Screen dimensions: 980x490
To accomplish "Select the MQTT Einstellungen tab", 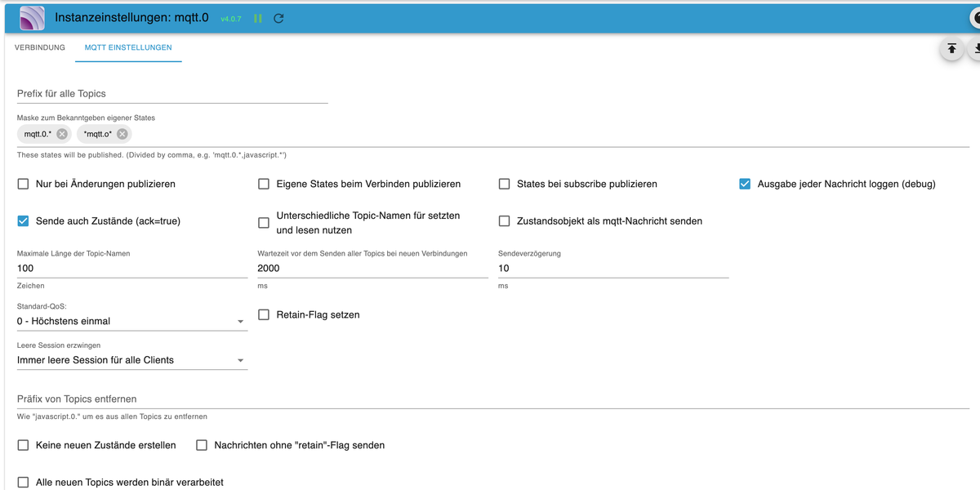I will [x=128, y=47].
